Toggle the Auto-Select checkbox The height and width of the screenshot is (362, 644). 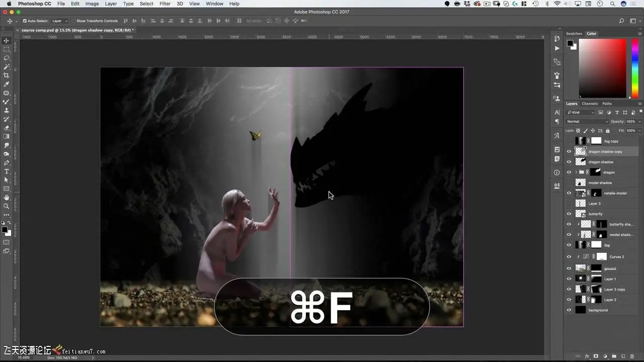tap(25, 21)
